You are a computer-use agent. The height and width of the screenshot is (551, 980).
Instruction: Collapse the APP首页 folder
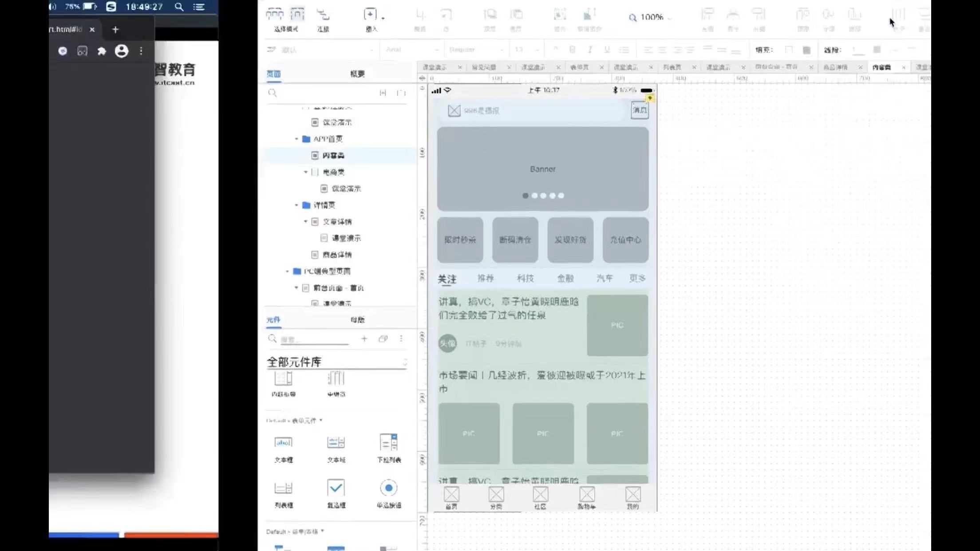coord(296,139)
